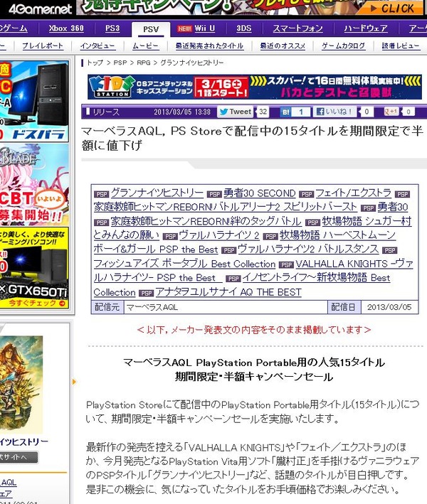Open フェイト/エクストラ title link

[353, 193]
